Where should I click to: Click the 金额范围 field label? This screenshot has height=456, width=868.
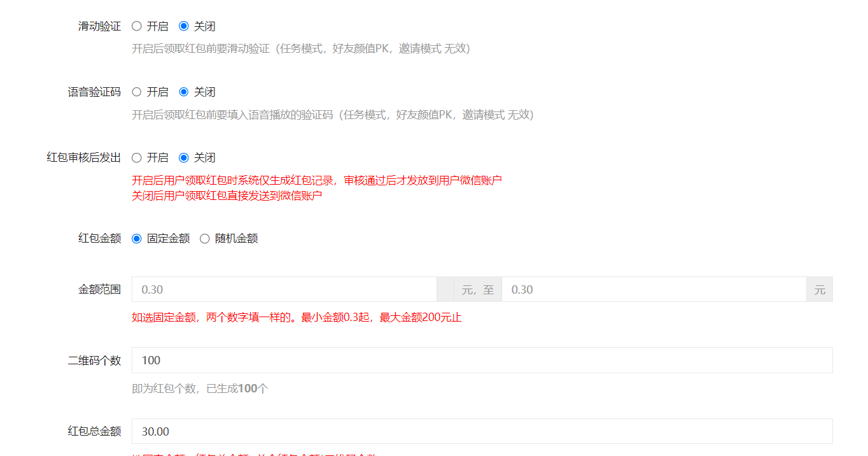(x=99, y=289)
